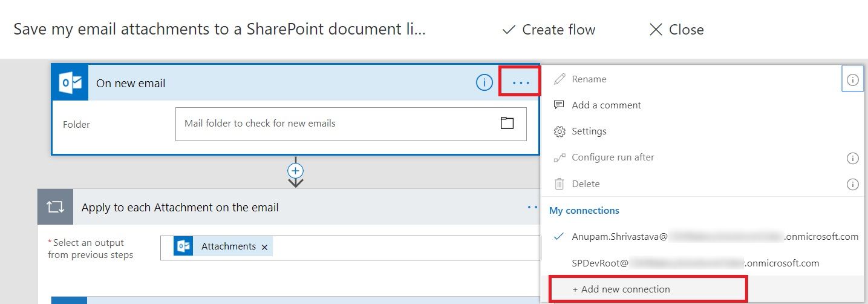Viewport: 868px width, 304px height.
Task: Click the info icon beside Delete
Action: point(852,184)
